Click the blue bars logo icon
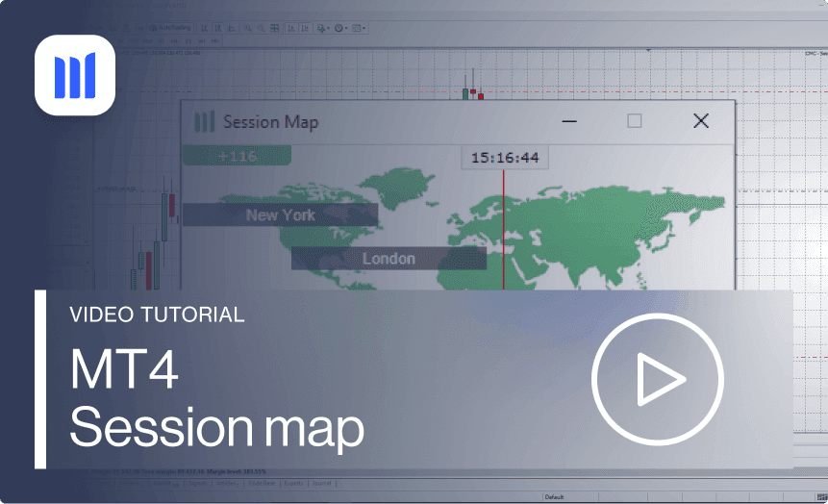Viewport: 828px width, 504px height. coord(75,76)
